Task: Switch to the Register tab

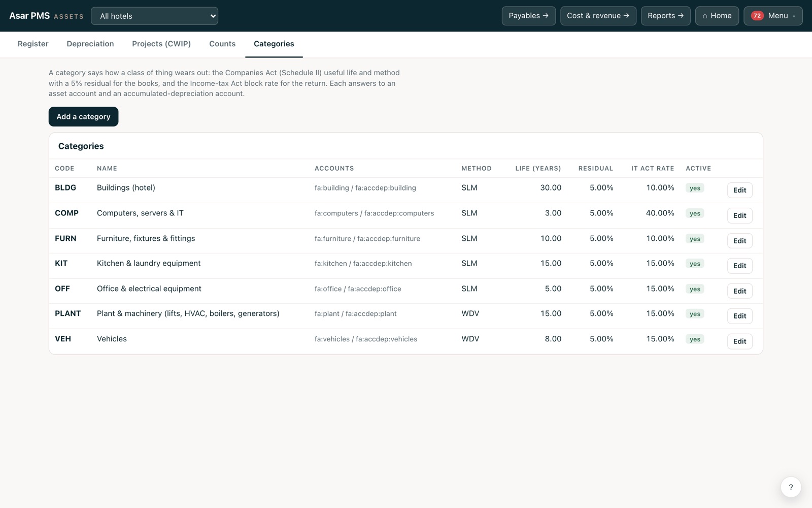Action: point(33,44)
